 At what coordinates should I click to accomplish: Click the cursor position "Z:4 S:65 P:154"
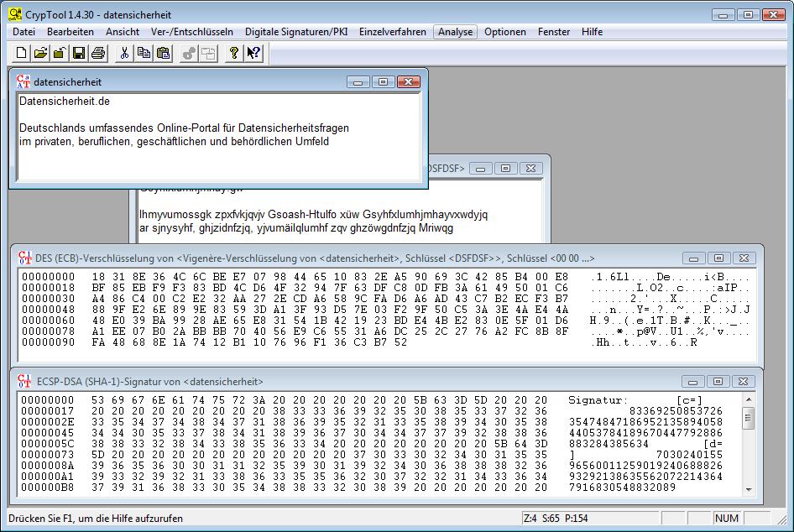(x=556, y=519)
